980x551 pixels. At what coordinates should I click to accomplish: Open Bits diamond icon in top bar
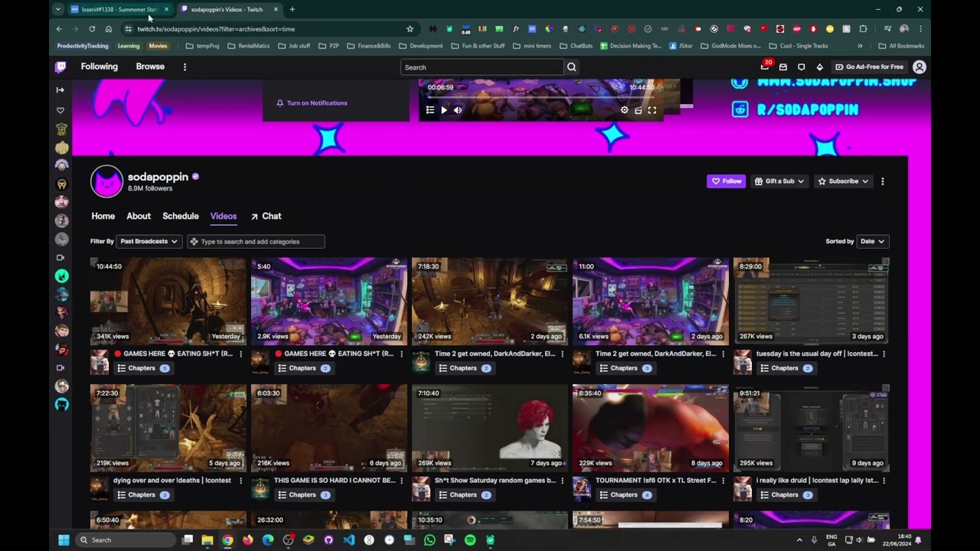(x=820, y=67)
